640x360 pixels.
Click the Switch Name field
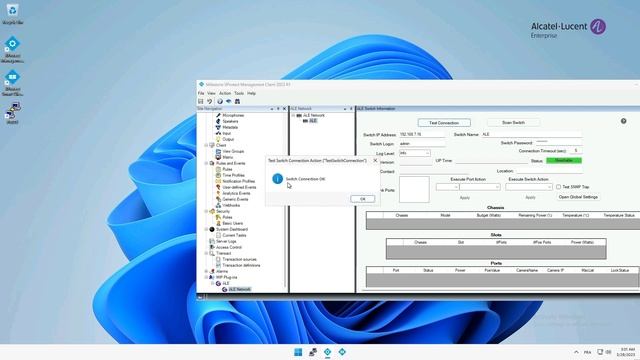[x=531, y=134]
